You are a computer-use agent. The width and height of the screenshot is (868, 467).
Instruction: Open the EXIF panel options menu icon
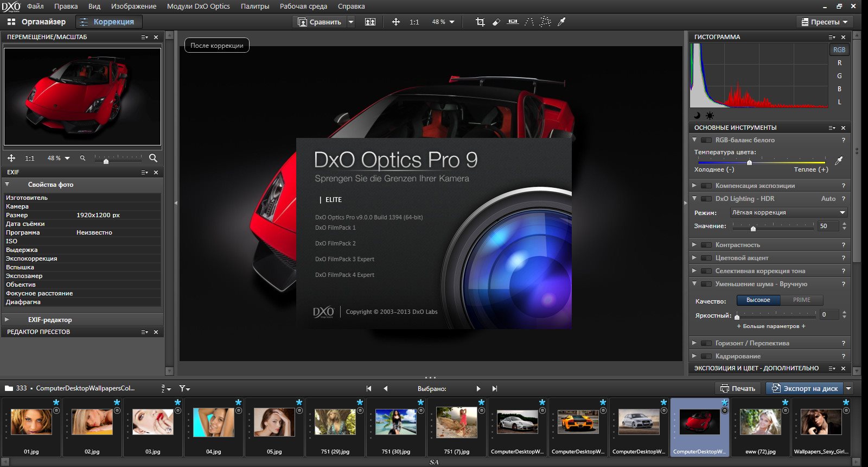pyautogui.click(x=144, y=172)
